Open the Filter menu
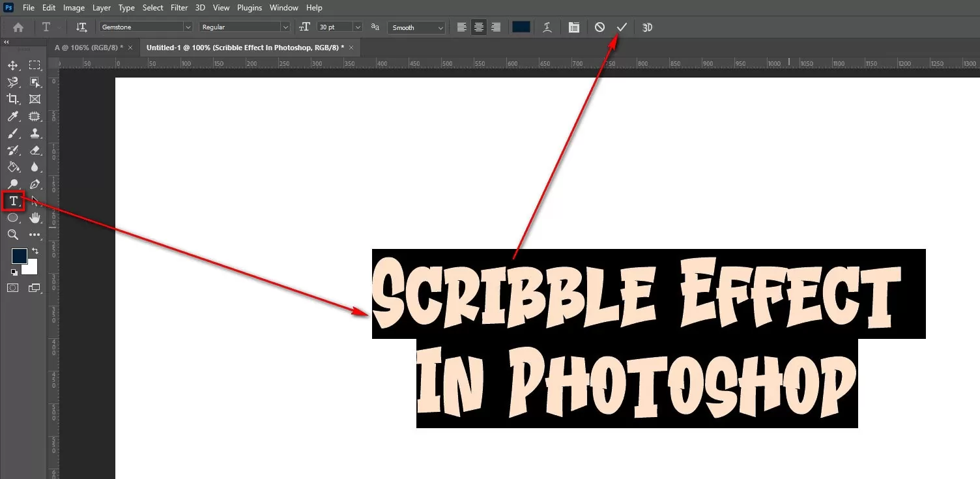 tap(179, 8)
